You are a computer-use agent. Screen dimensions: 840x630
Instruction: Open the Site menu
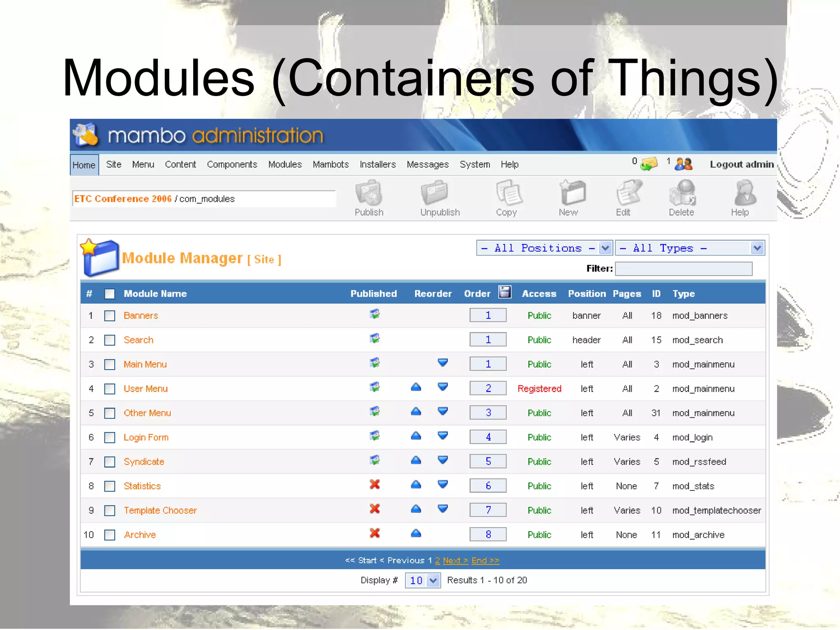click(x=114, y=164)
